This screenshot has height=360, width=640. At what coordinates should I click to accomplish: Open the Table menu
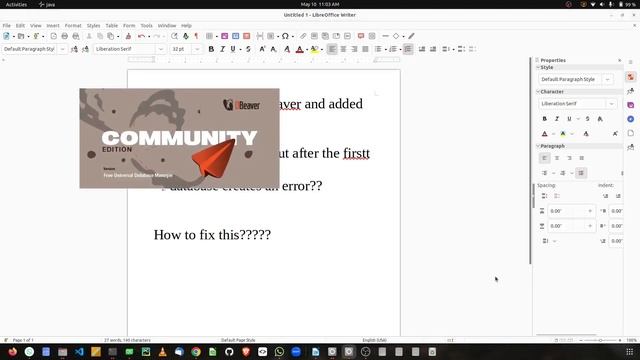[x=111, y=26]
